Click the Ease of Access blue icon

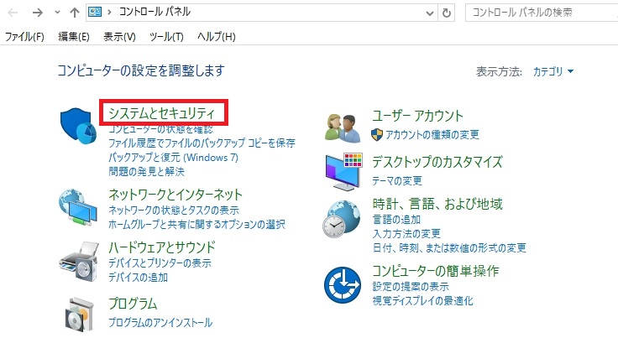tap(343, 285)
